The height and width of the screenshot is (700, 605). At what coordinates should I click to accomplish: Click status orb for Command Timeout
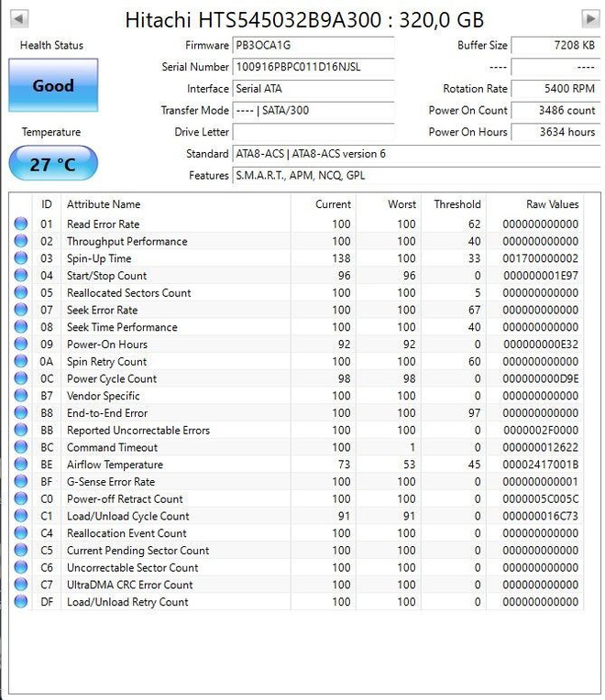tap(20, 447)
